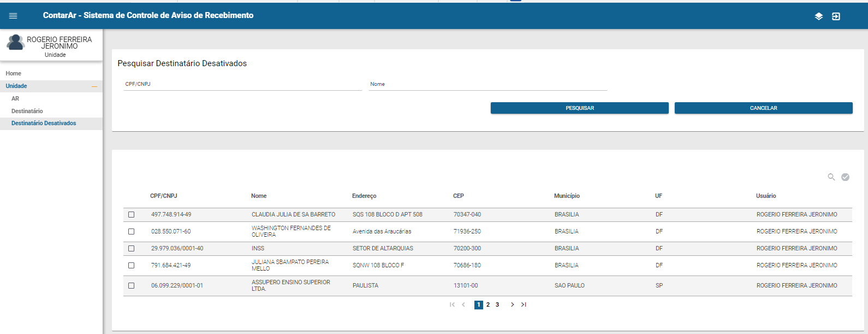Click address SQNW 108 BLOCO F

click(378, 266)
